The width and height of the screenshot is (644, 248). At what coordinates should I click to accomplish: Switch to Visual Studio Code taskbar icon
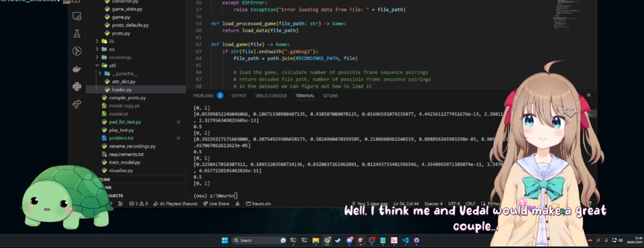pos(405,240)
